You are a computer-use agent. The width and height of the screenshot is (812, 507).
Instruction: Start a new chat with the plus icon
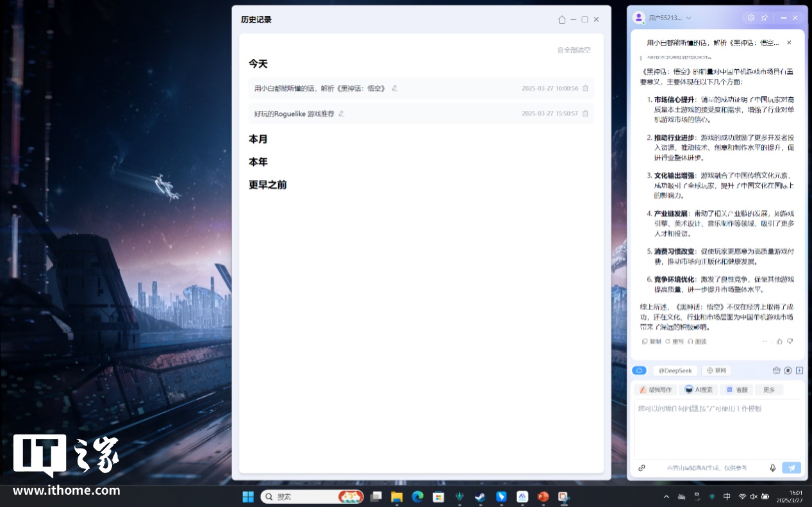click(x=799, y=370)
